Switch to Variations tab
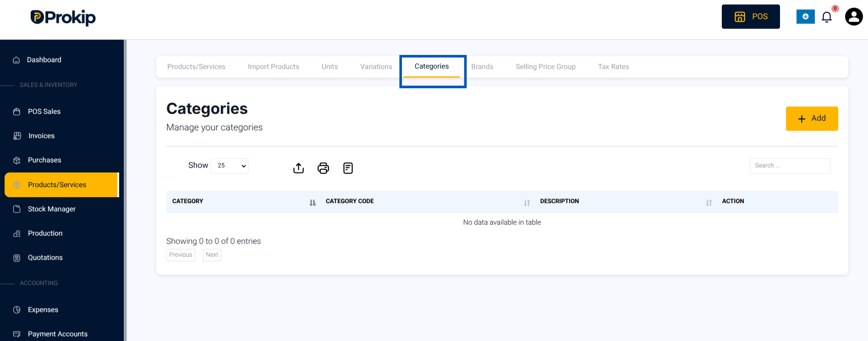The height and width of the screenshot is (341, 868). coord(376,67)
